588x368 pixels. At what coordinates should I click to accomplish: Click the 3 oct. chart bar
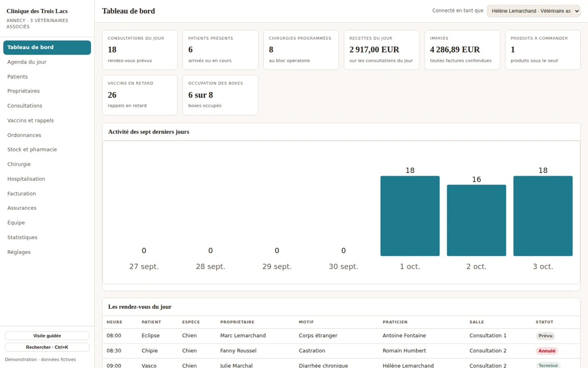pos(543,216)
